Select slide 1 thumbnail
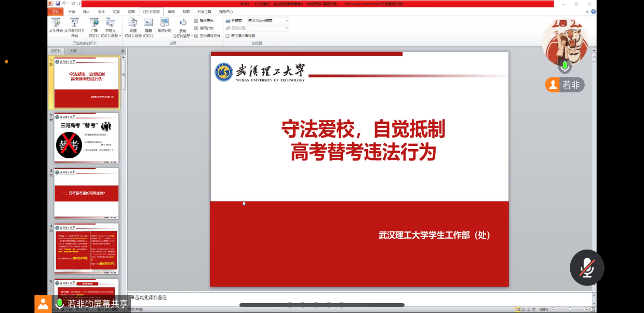The image size is (644, 313). pos(87,83)
